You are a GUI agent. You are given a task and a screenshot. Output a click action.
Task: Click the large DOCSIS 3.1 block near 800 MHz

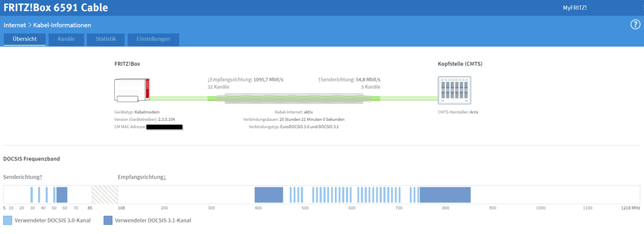[x=445, y=195]
